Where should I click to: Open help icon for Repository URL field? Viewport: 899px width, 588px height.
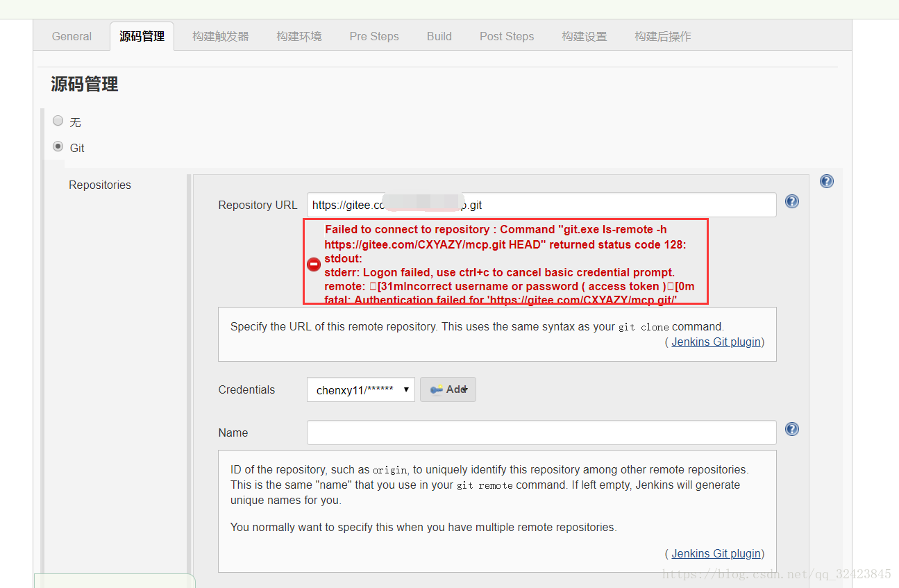click(x=792, y=201)
